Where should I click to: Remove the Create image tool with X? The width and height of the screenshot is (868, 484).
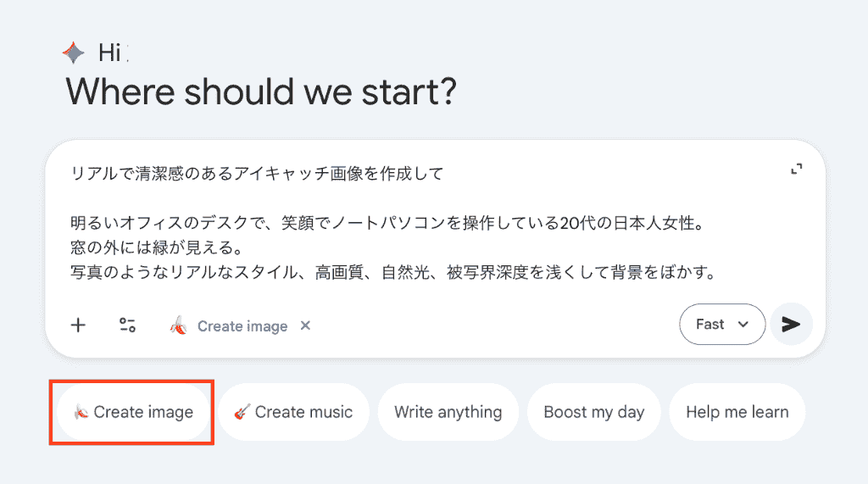click(306, 325)
